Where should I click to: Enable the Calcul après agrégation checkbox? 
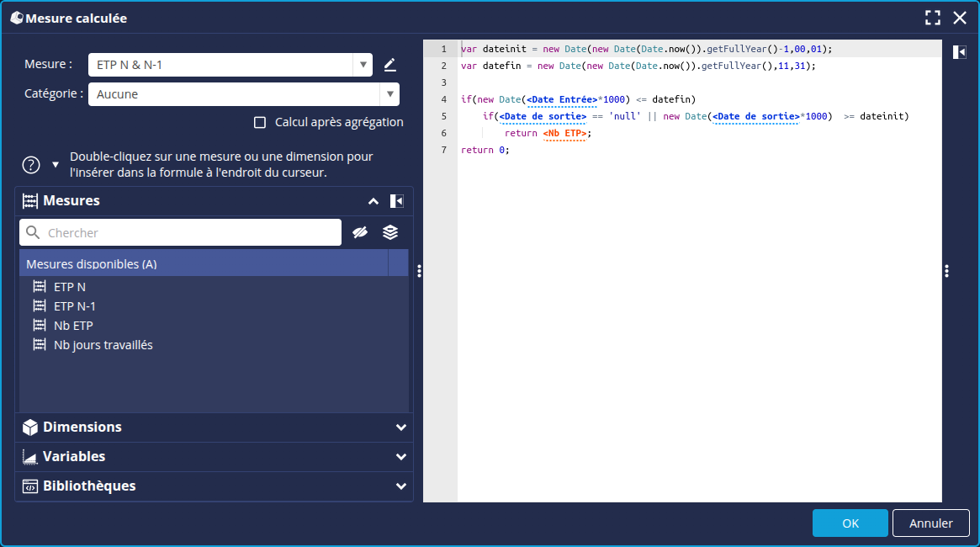click(x=260, y=123)
